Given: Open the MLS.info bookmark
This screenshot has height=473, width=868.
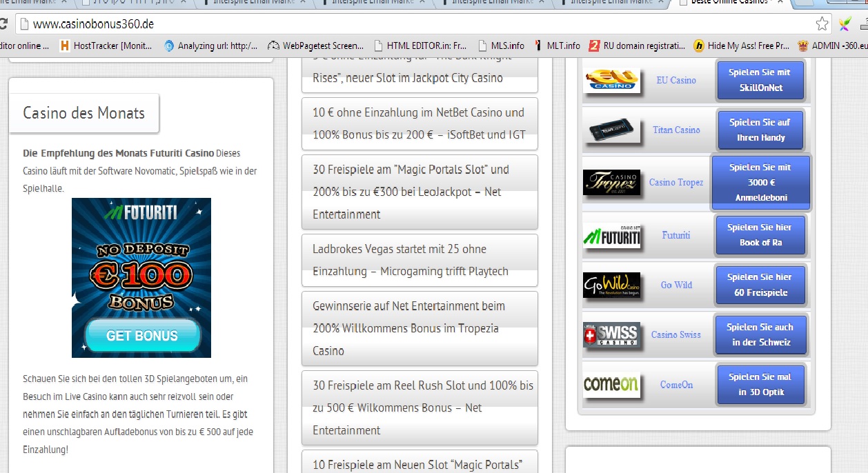Looking at the screenshot, I should click(x=501, y=46).
